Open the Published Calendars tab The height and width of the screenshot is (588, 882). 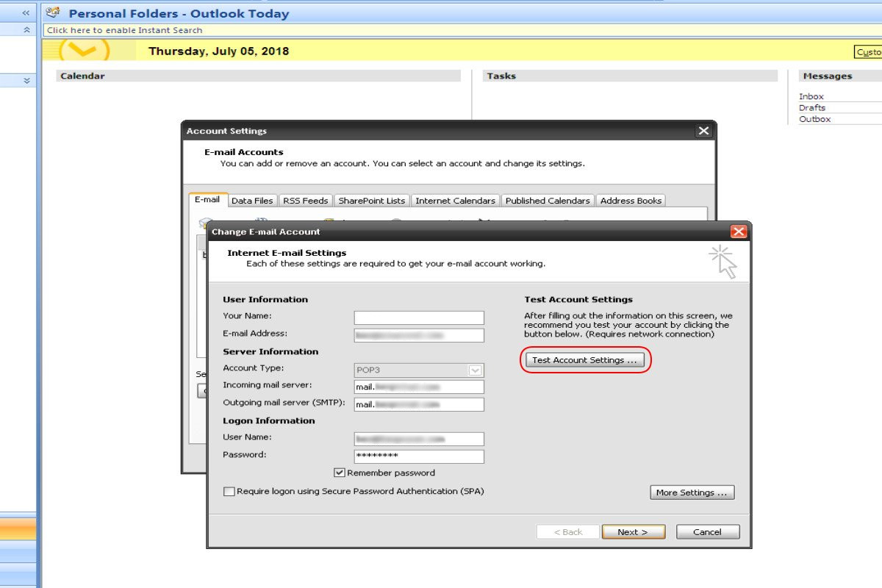[548, 201]
